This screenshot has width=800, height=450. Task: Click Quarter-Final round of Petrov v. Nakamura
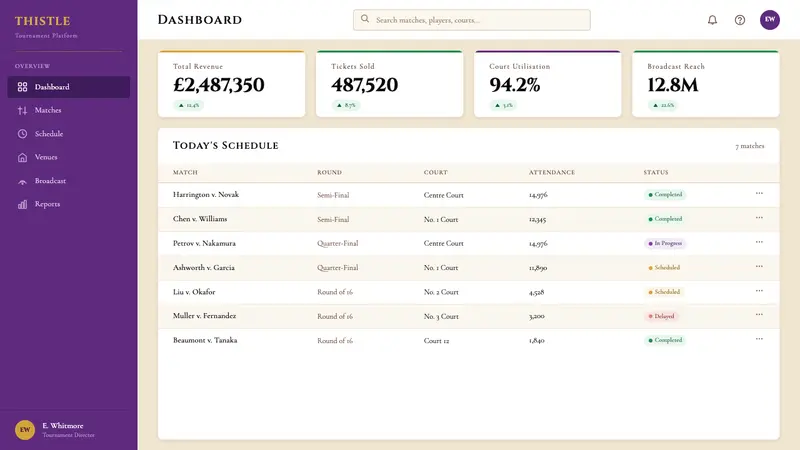[x=338, y=243]
